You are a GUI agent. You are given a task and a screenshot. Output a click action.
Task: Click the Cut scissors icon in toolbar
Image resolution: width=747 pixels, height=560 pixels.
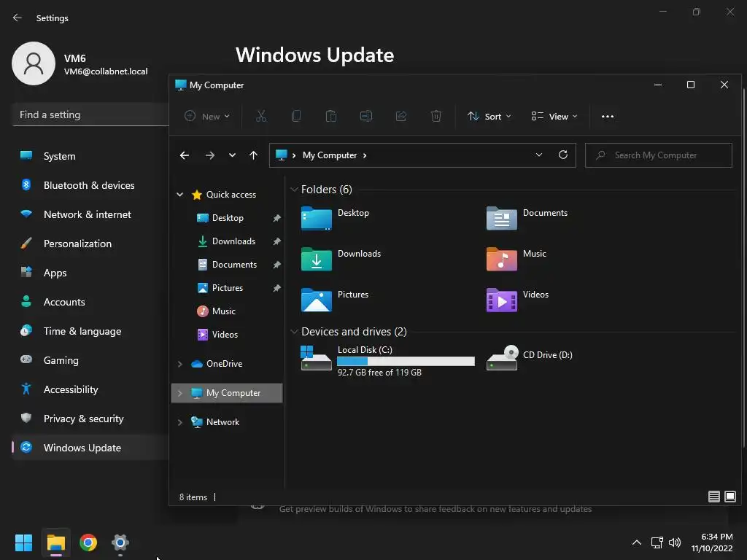coord(261,116)
